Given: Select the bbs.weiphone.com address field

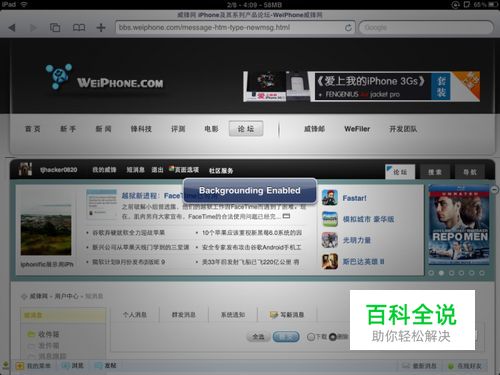Looking at the screenshot, I should (x=235, y=28).
